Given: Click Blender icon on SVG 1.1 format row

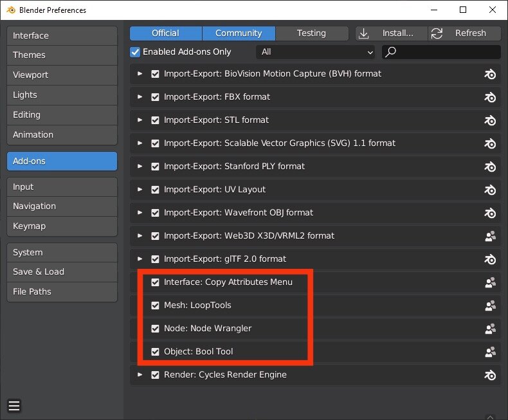Looking at the screenshot, I should coord(490,143).
